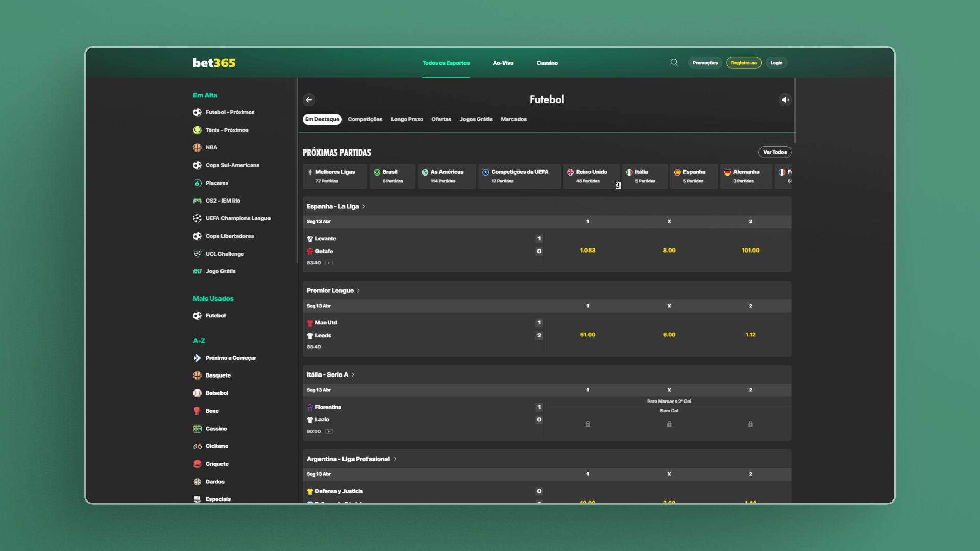
Task: Filter by As Américas matches
Action: point(447,177)
